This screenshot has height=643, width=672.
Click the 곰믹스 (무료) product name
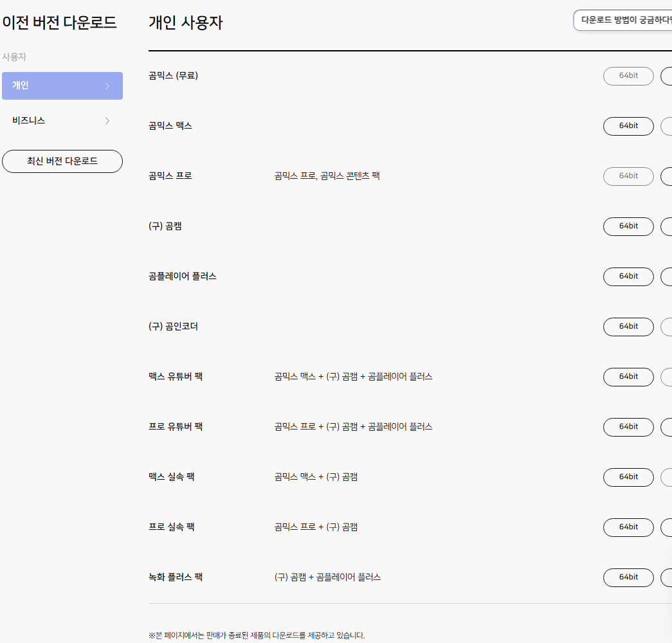[173, 76]
